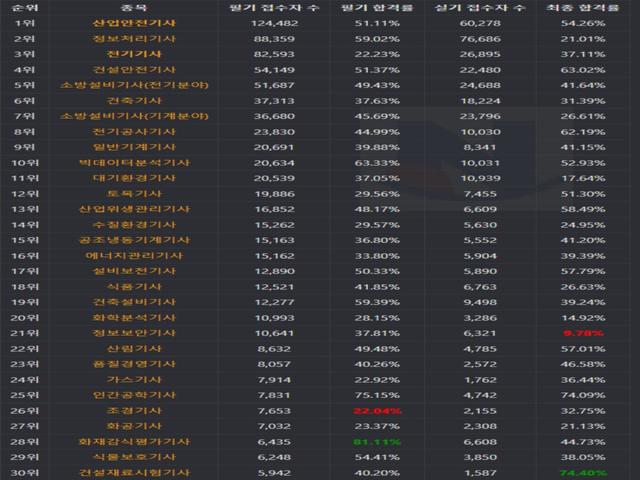Viewport: 640px width, 480px height.
Task: Click the 63.33% written pass rate cell
Action: tap(377, 163)
